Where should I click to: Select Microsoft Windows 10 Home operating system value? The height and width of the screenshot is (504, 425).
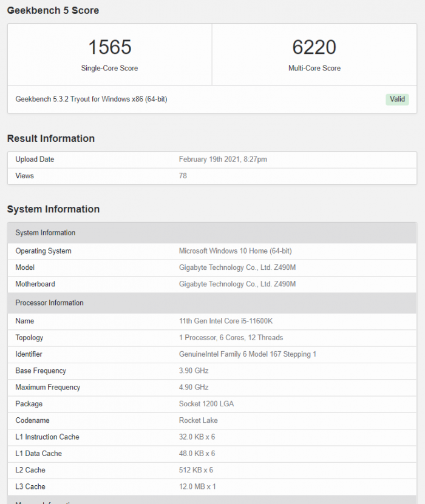(236, 251)
